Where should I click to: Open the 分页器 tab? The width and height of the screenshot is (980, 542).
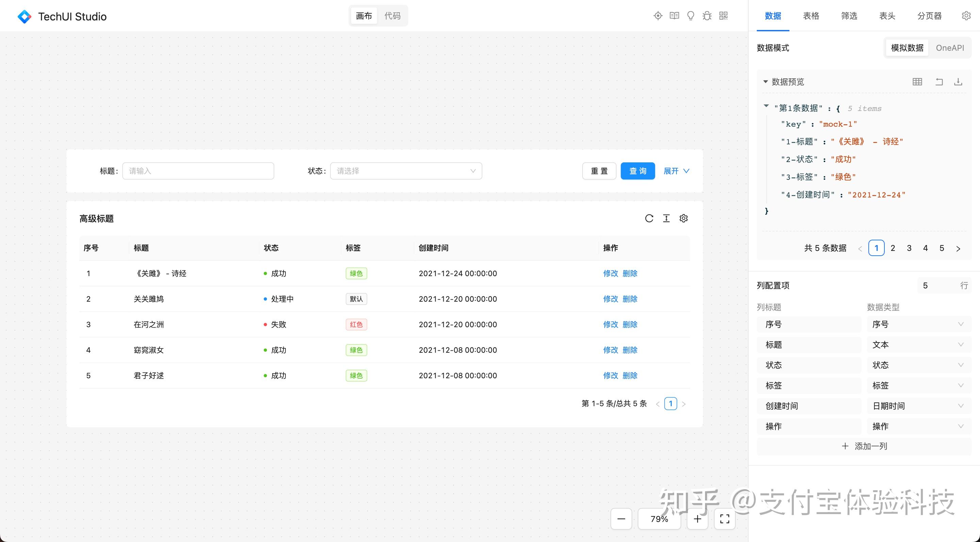coord(929,16)
